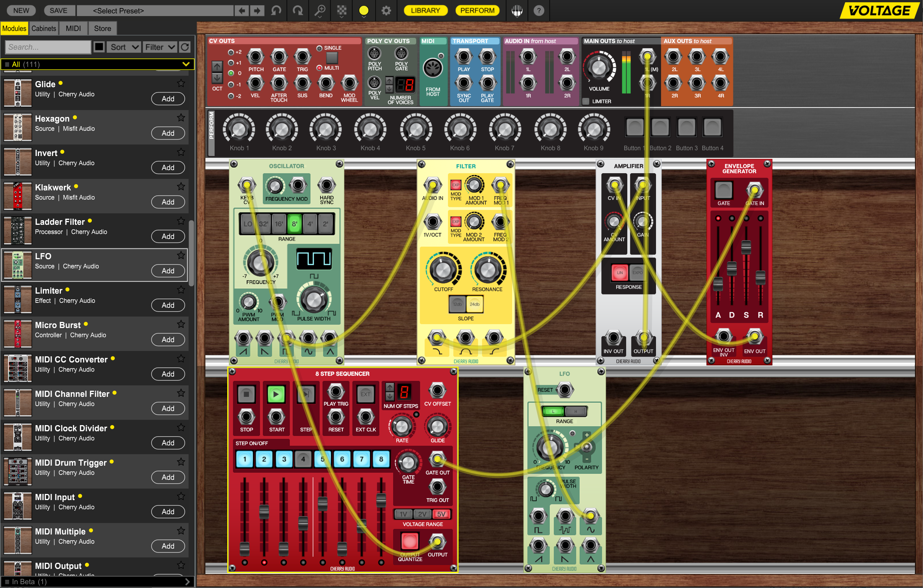Add the Ladder Filter module
The height and width of the screenshot is (588, 923).
168,236
